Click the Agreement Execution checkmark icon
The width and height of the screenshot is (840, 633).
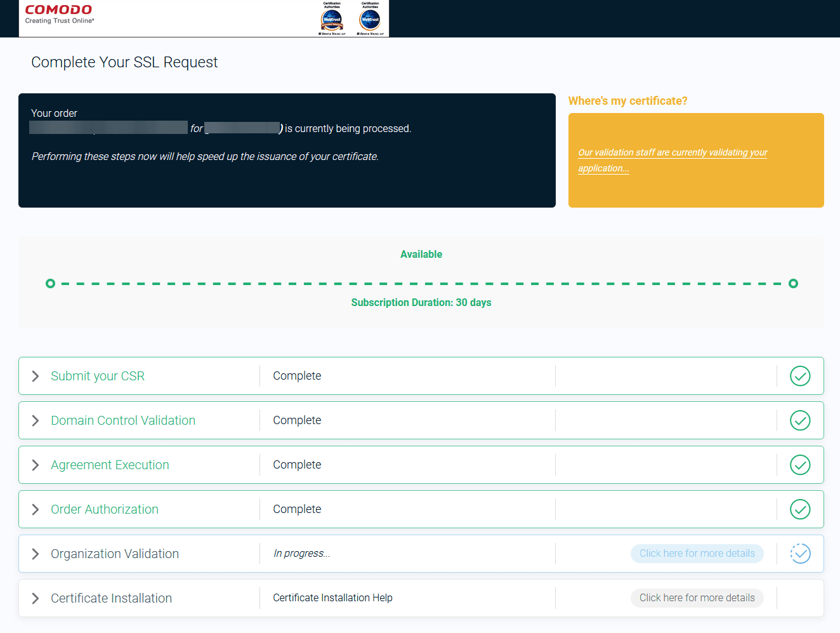coord(800,465)
